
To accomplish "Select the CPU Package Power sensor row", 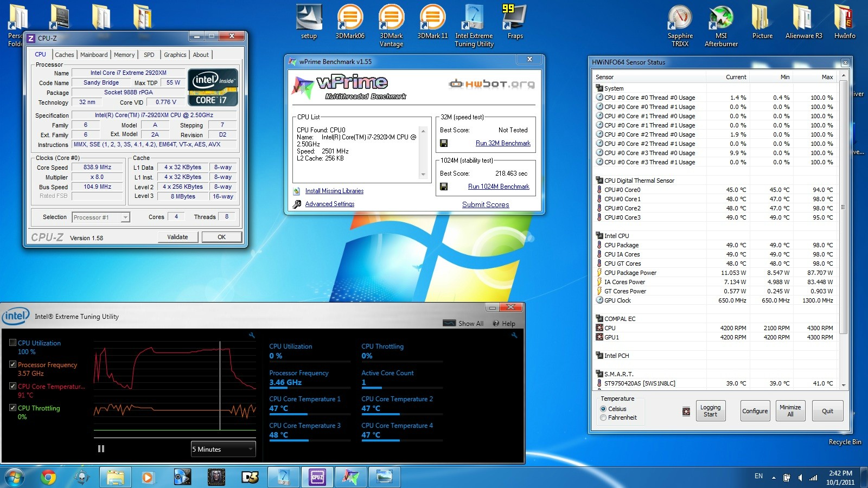I will click(716, 273).
